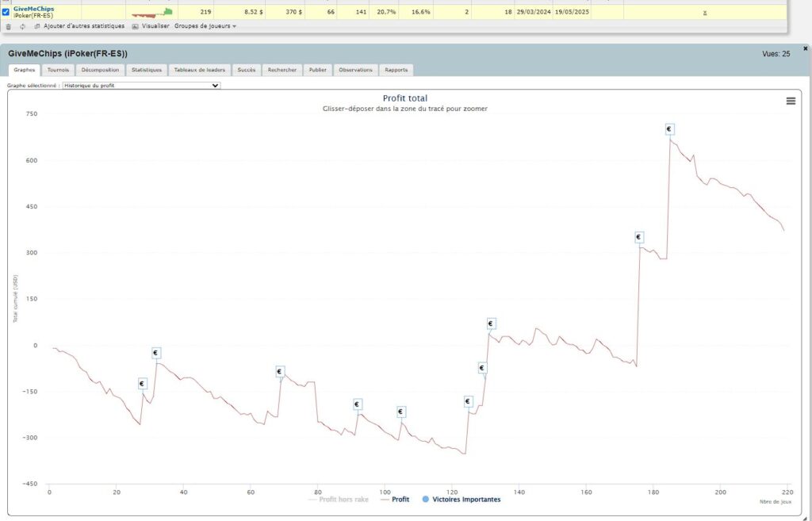Open the Statistiques tab
Screen dimensions: 812x521
click(x=146, y=70)
